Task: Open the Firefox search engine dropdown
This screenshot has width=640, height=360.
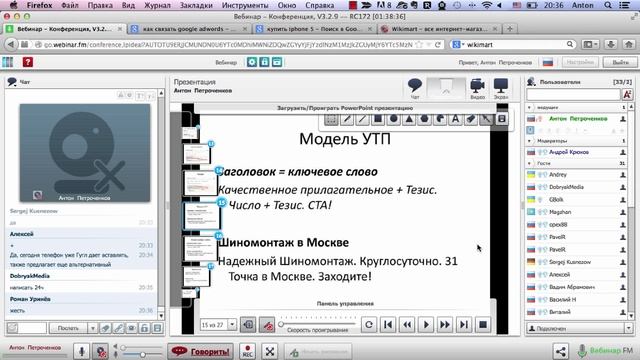Action: 459,44
